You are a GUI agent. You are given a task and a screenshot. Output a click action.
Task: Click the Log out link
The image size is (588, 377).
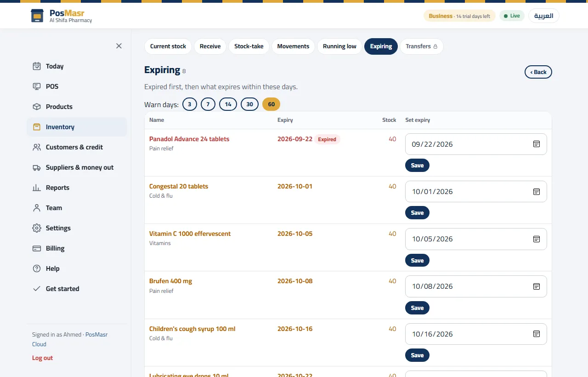pos(42,358)
